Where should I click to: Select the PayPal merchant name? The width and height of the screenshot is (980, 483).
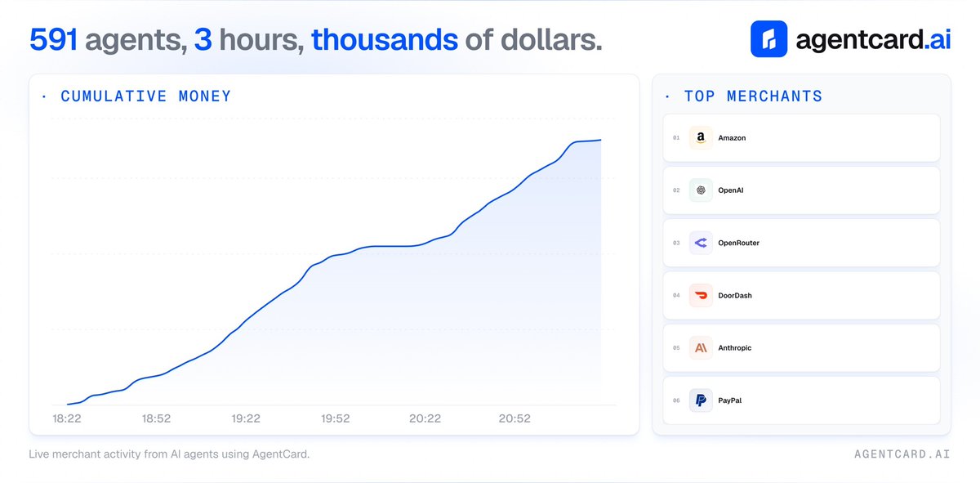(730, 400)
